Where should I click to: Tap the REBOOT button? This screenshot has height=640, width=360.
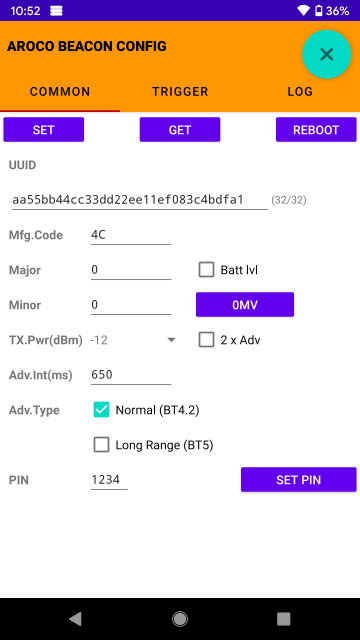[x=316, y=130]
